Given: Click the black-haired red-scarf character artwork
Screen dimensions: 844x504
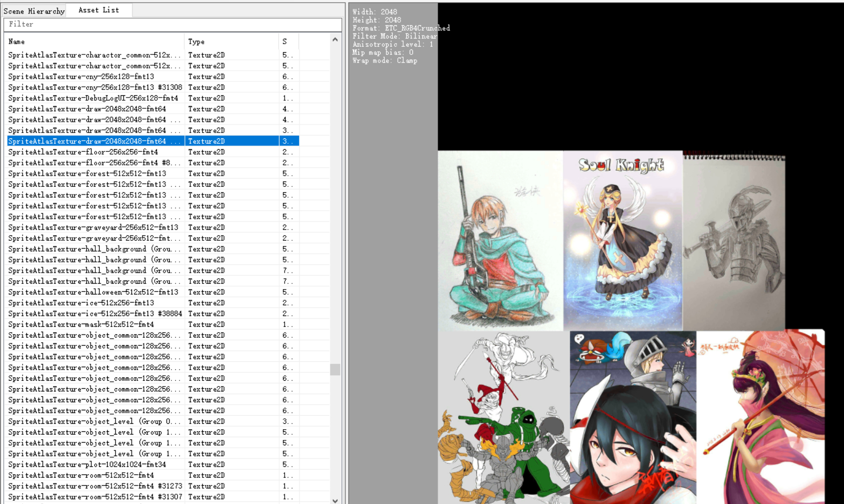Looking at the screenshot, I should coord(633,417).
